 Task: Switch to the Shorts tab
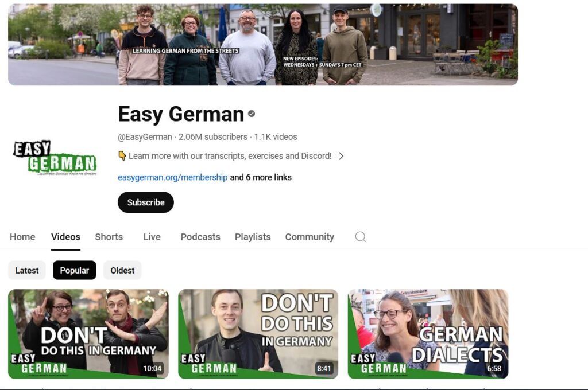[x=109, y=236]
